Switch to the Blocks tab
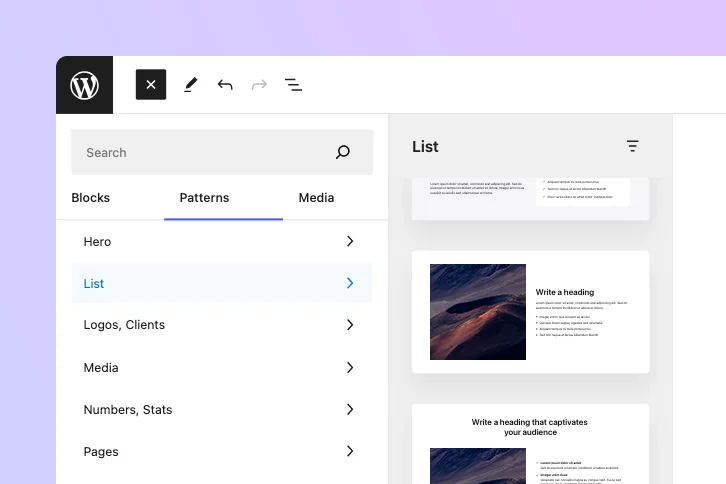Viewport: 726px width, 484px height. coord(91,198)
